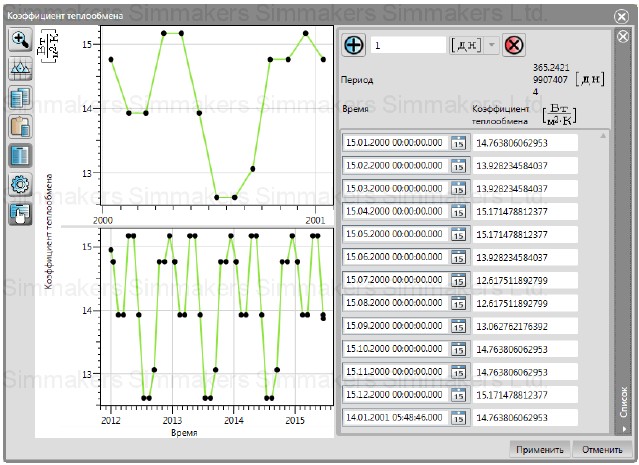Click the Применить button
Image resolution: width=639 pixels, height=465 pixels.
click(540, 450)
